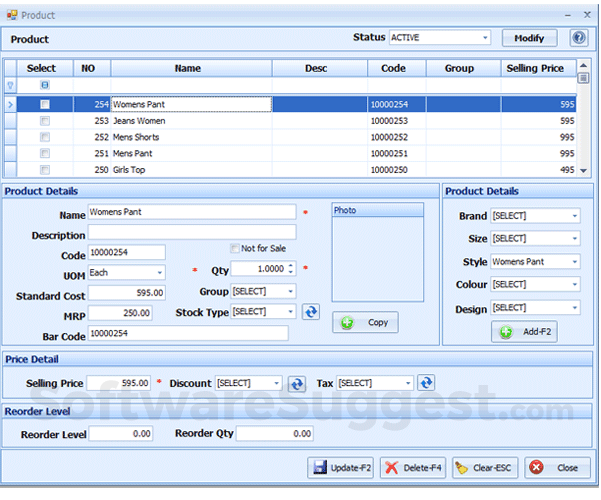Click refresh icon beside Discount dropdown
601x500 pixels.
click(297, 383)
